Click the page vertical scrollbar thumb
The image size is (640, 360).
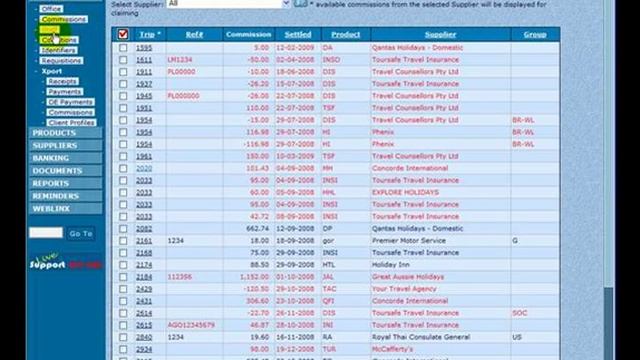609,323
